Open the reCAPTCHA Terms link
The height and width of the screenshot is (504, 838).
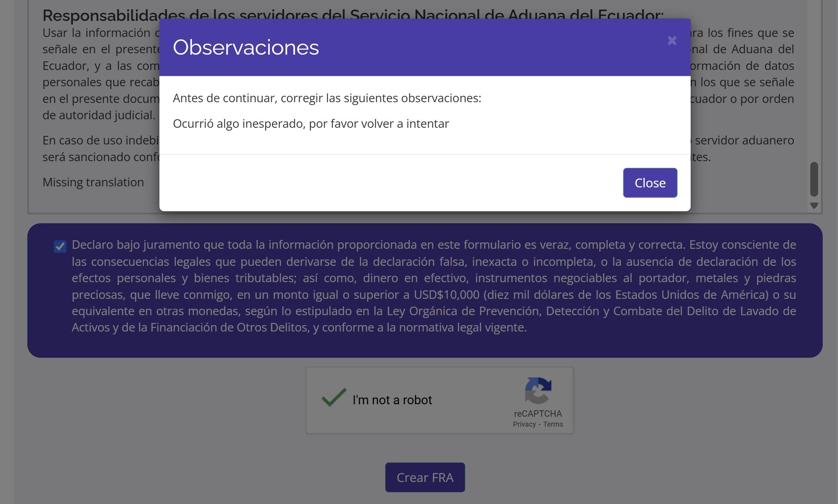[x=553, y=424]
